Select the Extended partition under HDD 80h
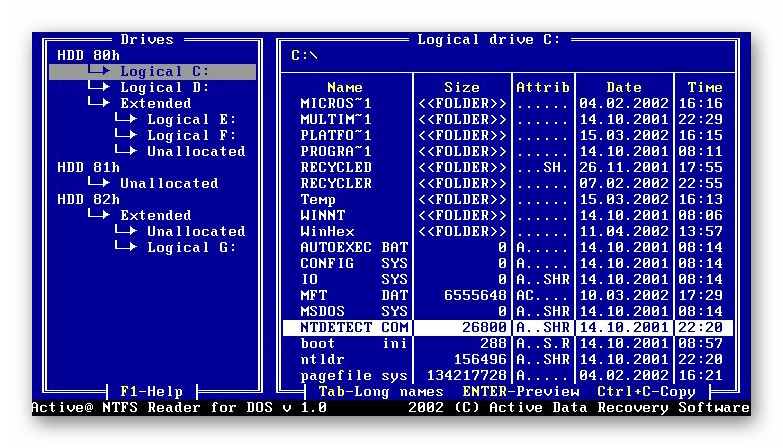Viewport: 783px width, 448px height. 155,103
